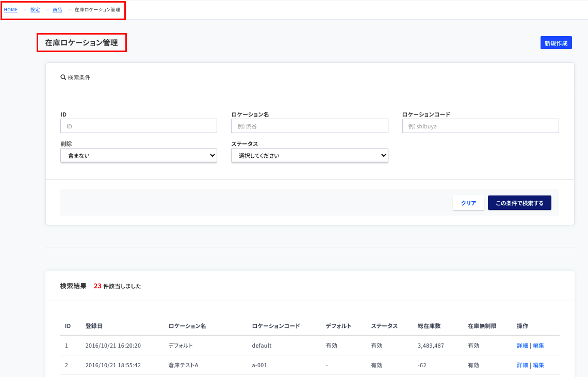Open 詳細 for 倉庫テストA row
This screenshot has width=588, height=377.
coord(522,365)
